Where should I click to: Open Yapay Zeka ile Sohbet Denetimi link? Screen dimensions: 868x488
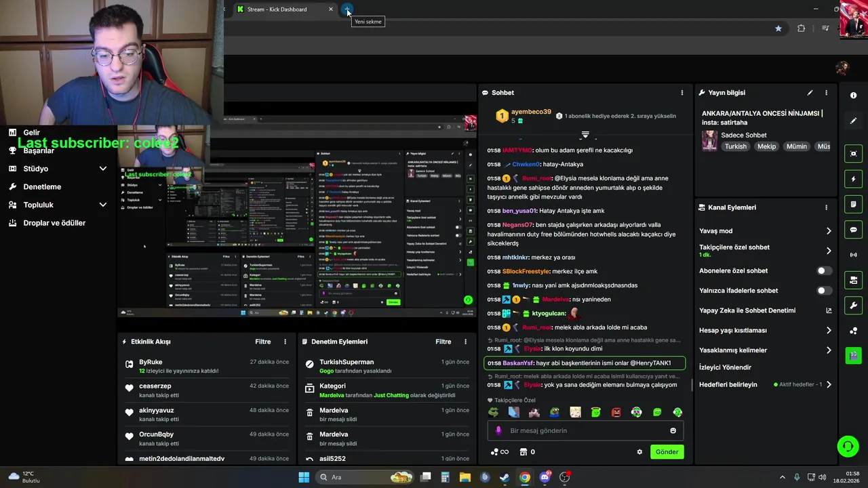765,310
